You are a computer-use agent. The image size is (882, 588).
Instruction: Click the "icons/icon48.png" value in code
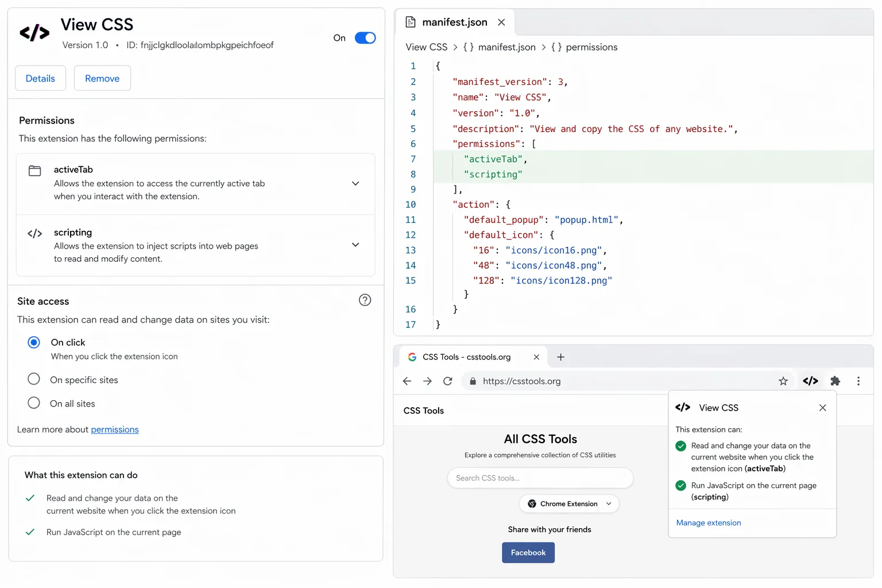(554, 265)
